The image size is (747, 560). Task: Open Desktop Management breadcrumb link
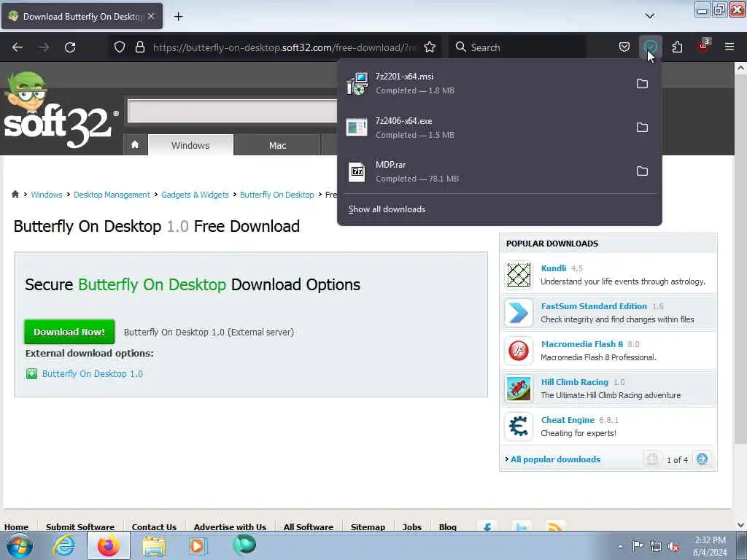tap(112, 195)
